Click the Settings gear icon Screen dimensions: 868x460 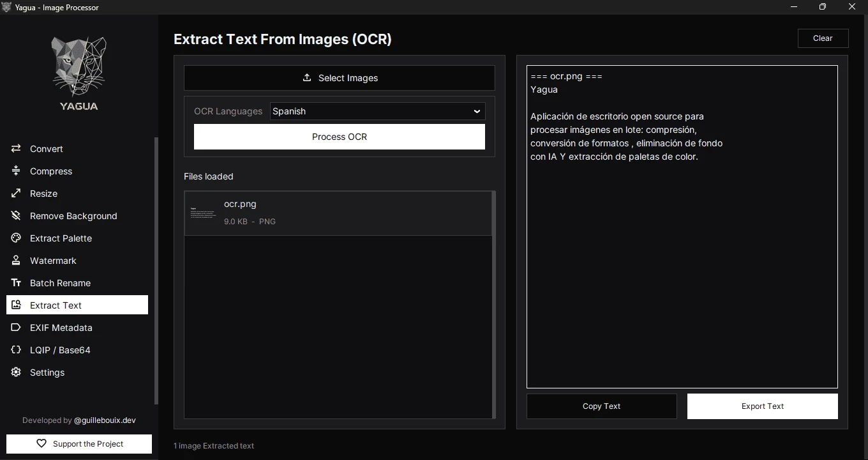pos(16,372)
